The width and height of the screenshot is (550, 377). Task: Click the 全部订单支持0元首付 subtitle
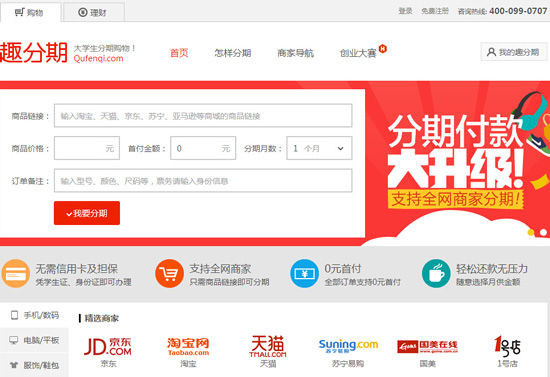(363, 282)
